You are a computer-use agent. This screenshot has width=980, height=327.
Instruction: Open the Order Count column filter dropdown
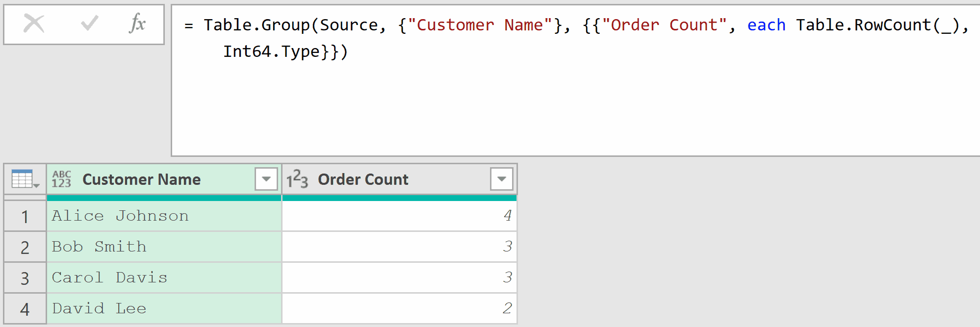[502, 179]
